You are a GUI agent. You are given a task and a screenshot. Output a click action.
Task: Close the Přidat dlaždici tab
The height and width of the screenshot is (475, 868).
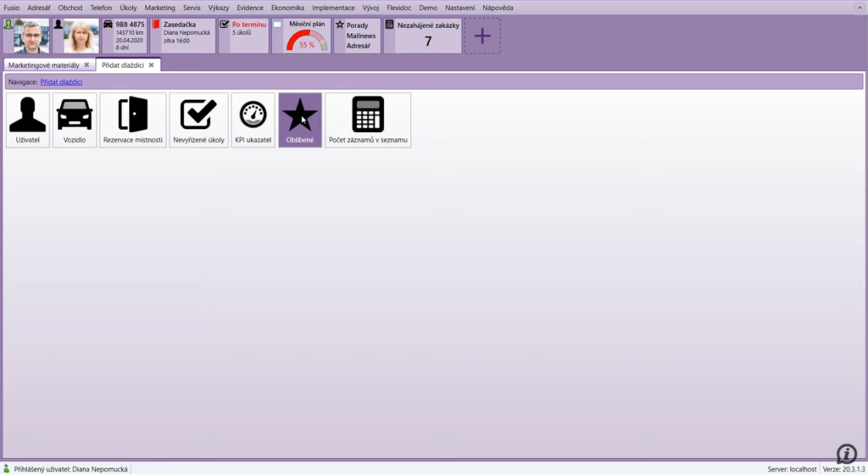pyautogui.click(x=152, y=65)
